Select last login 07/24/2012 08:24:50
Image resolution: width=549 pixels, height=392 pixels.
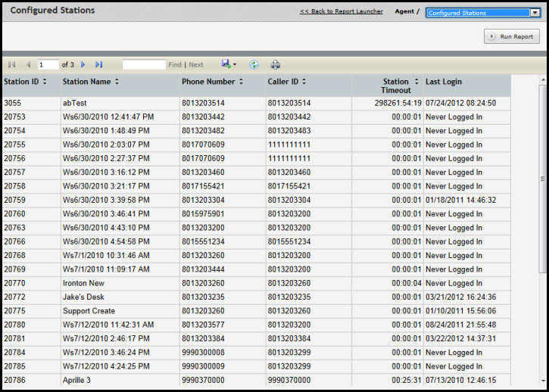[x=460, y=103]
